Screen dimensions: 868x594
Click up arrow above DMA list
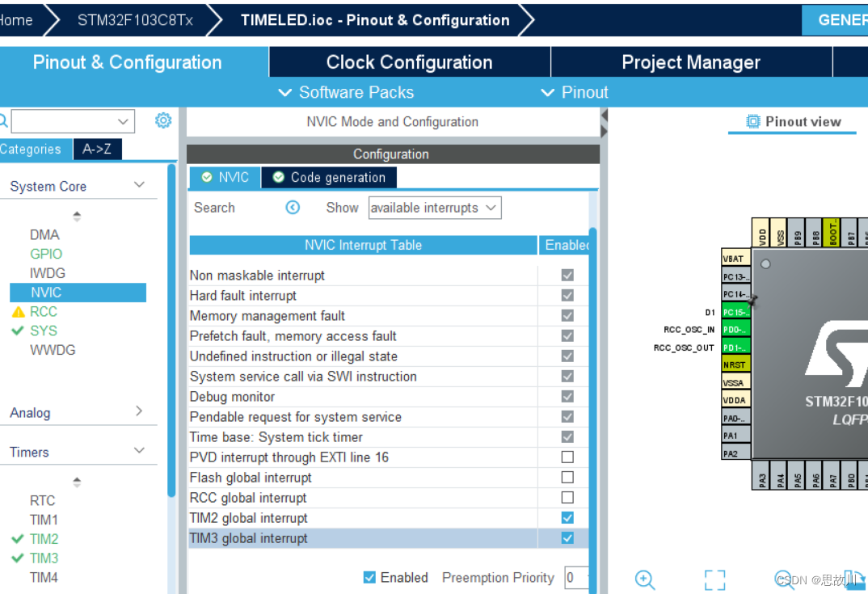77,215
